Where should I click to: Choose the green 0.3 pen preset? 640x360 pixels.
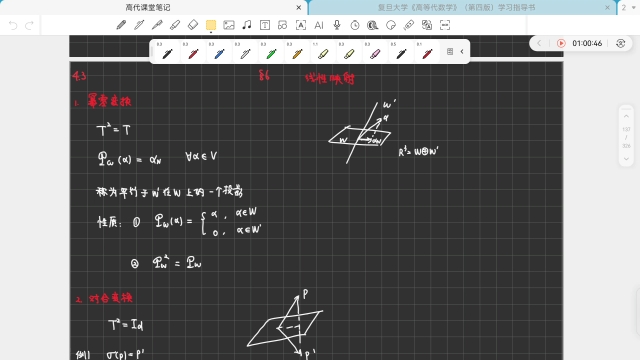[x=271, y=51]
